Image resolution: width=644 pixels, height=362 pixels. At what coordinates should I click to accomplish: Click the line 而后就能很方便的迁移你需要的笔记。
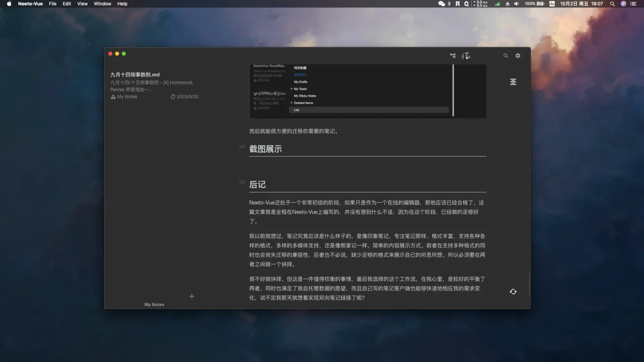tap(295, 131)
